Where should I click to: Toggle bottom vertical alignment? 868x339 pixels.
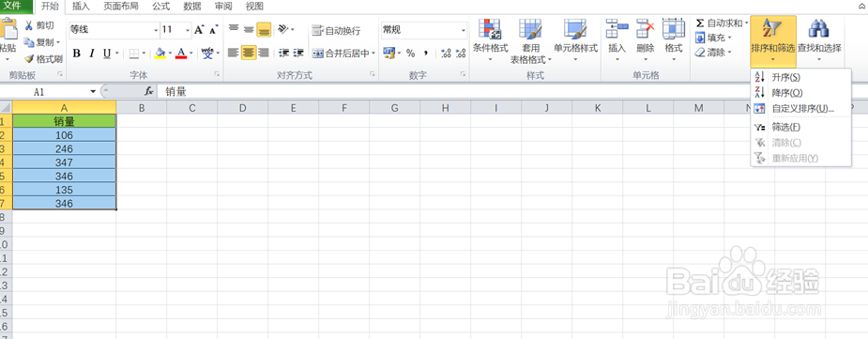264,30
